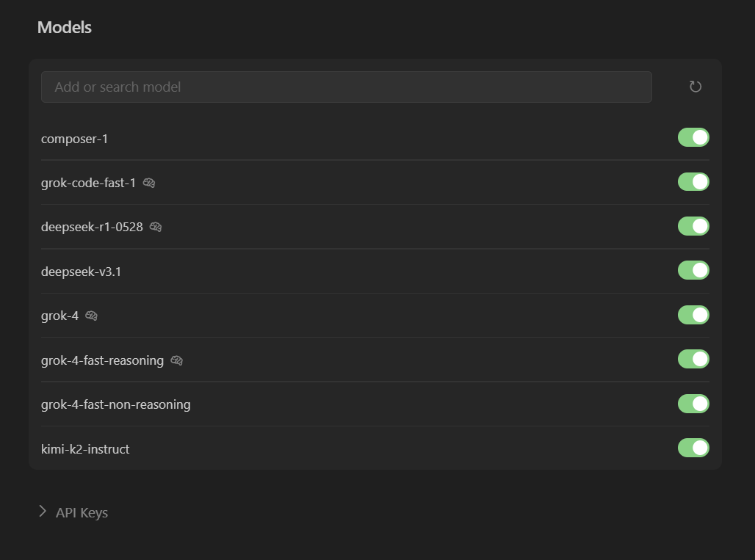Click the API Keys link
The image size is (755, 560).
[x=81, y=512]
